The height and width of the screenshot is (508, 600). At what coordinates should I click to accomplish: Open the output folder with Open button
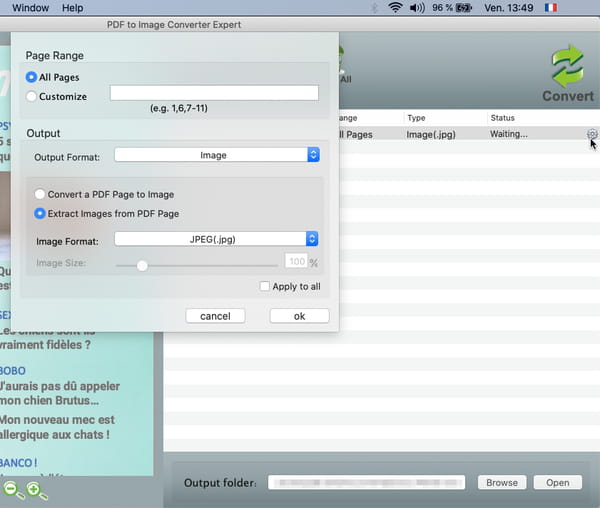(558, 482)
